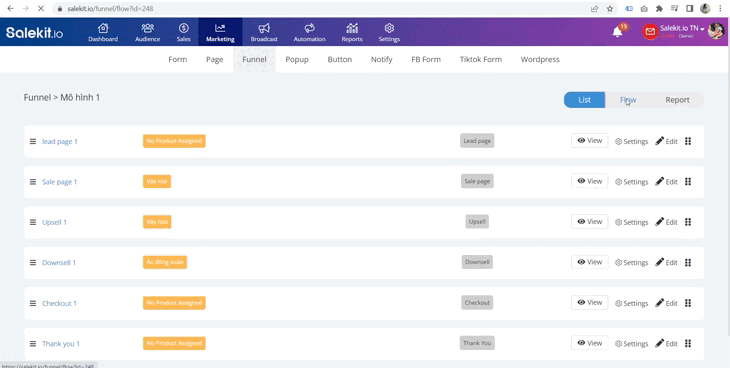730x368 pixels.
Task: Open the Audience section icon
Action: pos(148,28)
